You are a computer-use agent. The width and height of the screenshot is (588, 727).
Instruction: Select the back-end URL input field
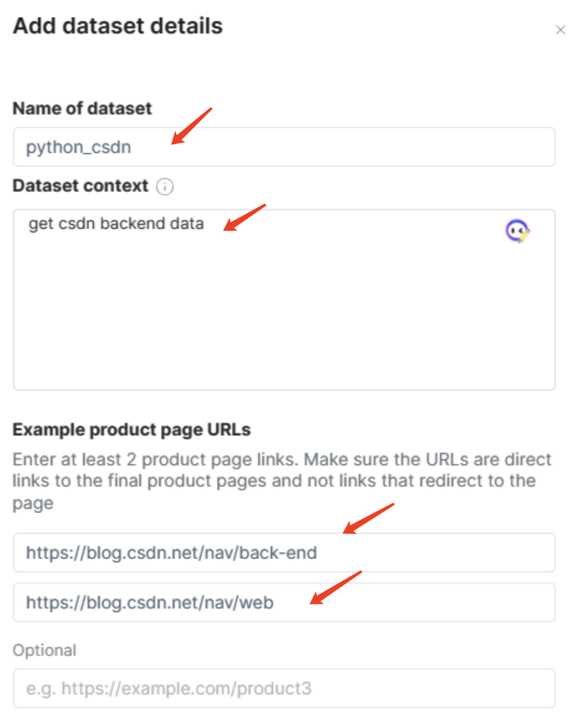point(284,553)
